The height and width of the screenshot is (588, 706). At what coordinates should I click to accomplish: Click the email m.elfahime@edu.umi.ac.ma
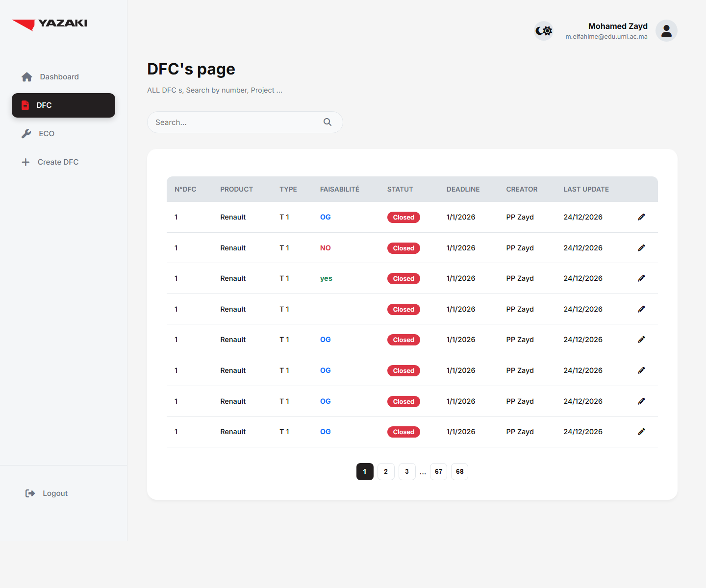[x=606, y=36]
